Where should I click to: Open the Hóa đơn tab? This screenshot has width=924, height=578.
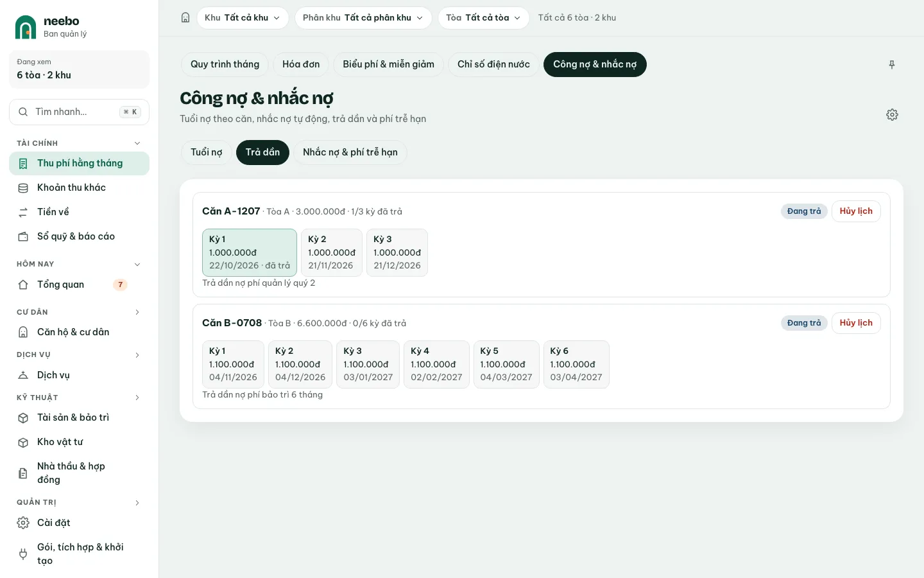coord(301,64)
